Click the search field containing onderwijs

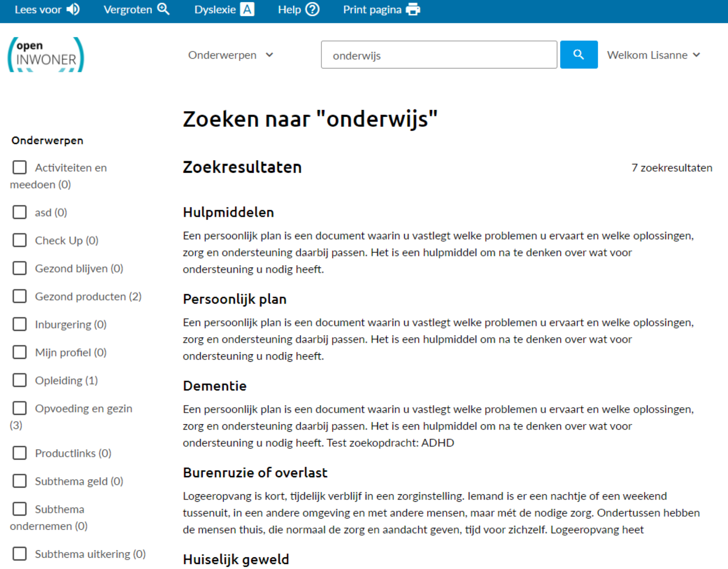(x=439, y=55)
